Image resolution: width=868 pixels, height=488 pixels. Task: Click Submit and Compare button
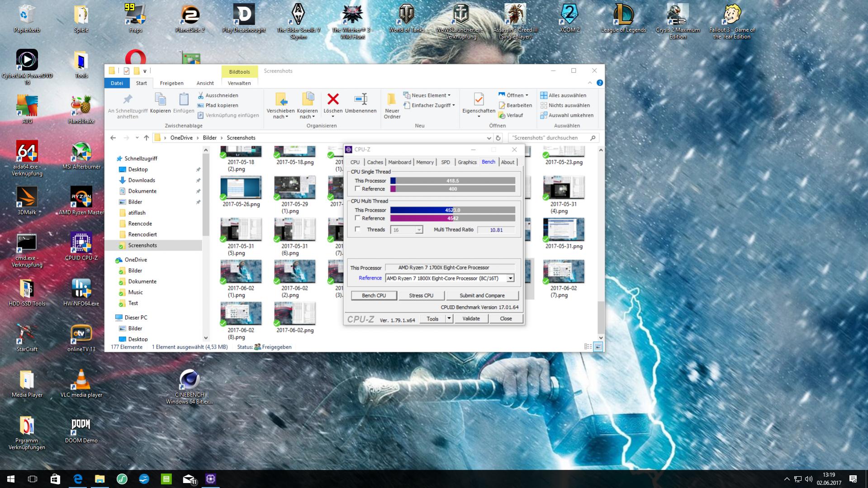coord(482,295)
